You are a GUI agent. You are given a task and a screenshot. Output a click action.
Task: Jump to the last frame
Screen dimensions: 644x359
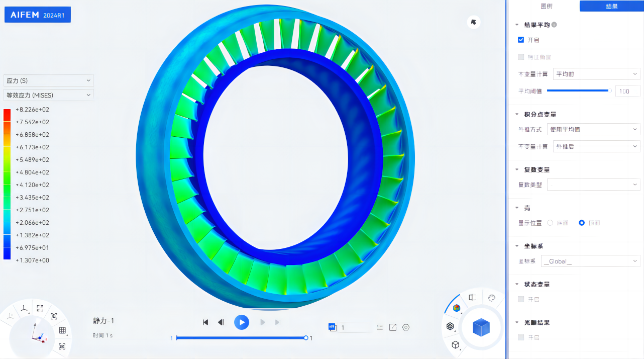coord(278,322)
